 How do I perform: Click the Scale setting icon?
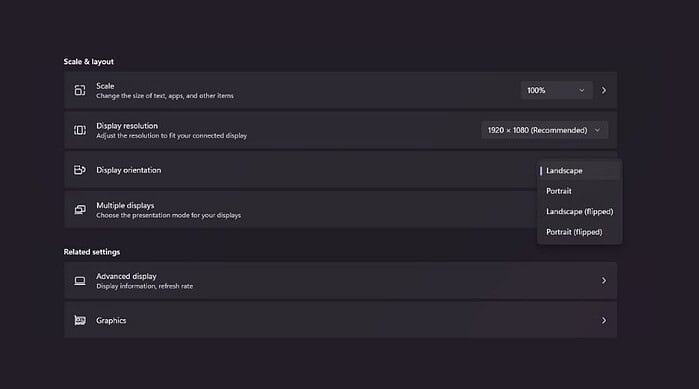tap(80, 90)
